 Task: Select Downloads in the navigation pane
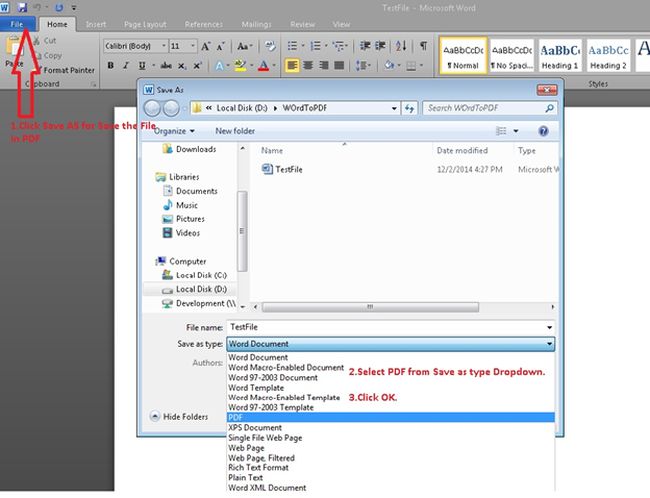(x=190, y=149)
